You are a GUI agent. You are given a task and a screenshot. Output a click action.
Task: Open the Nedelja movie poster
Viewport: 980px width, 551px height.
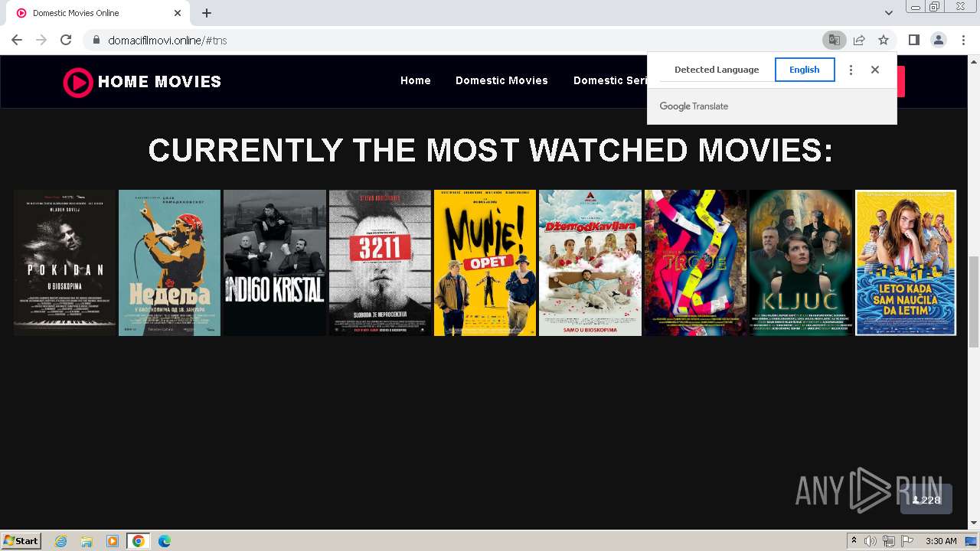169,262
